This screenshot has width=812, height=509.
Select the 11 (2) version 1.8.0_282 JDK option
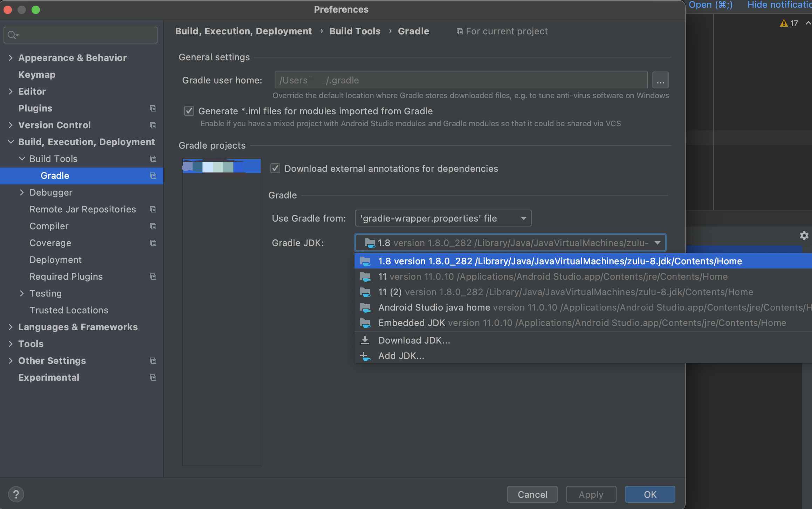(583, 292)
